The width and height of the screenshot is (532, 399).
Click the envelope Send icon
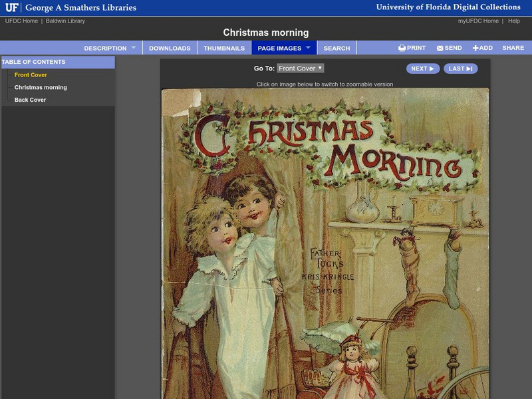click(440, 48)
